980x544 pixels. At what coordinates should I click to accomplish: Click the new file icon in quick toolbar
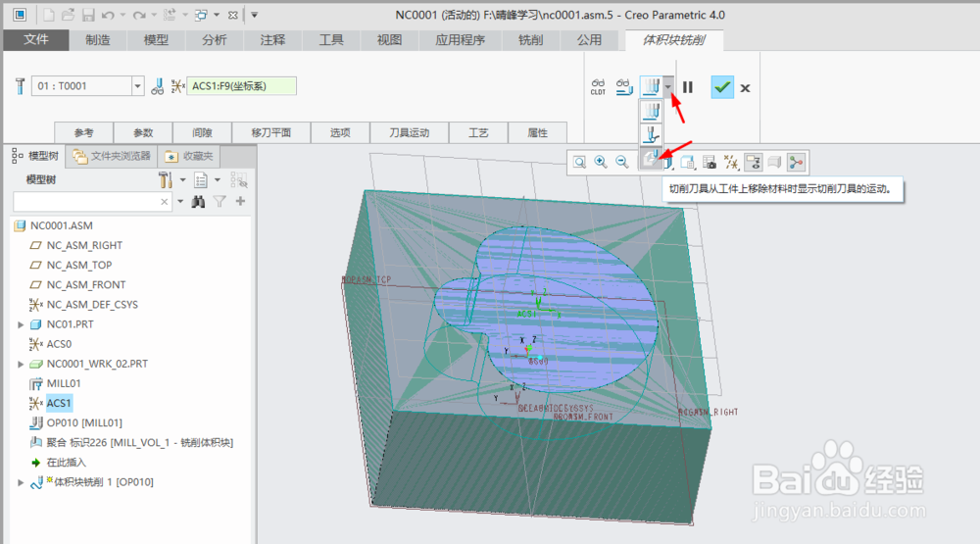(48, 15)
